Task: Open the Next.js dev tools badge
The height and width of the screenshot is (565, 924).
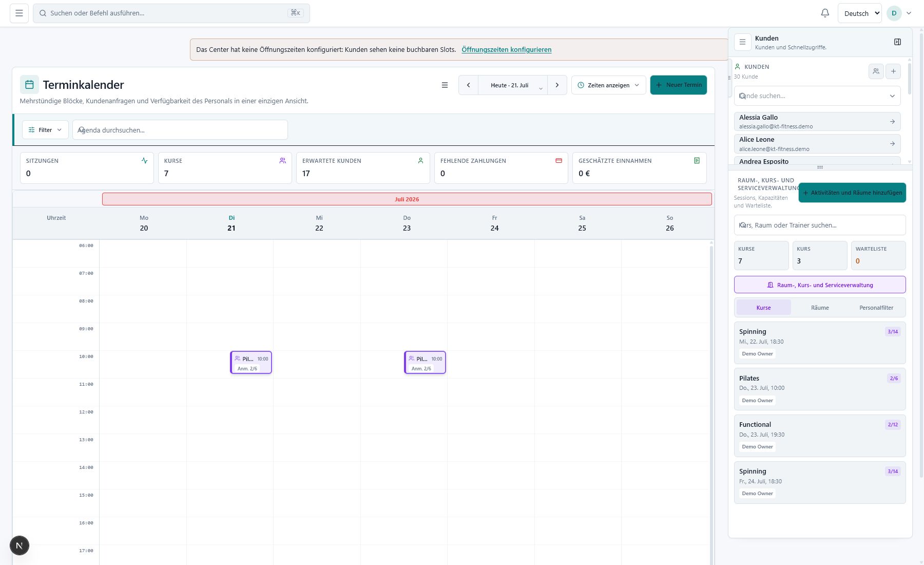Action: 20,545
